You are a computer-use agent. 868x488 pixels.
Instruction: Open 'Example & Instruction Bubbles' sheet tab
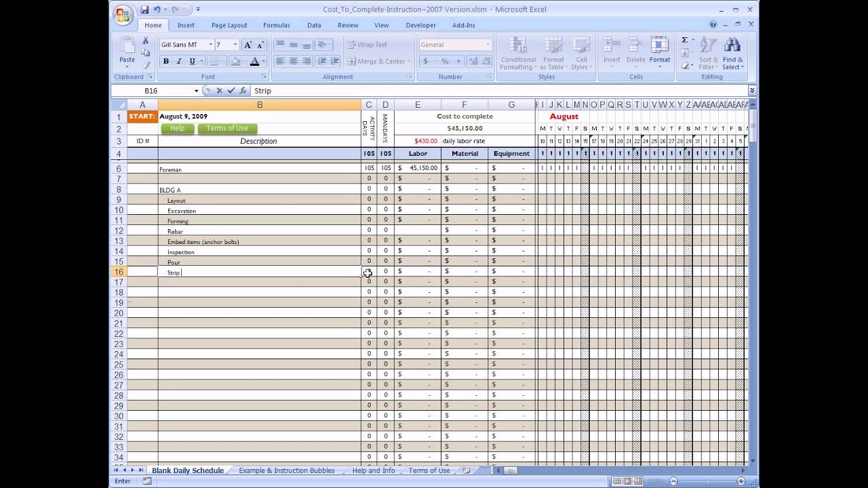point(286,470)
